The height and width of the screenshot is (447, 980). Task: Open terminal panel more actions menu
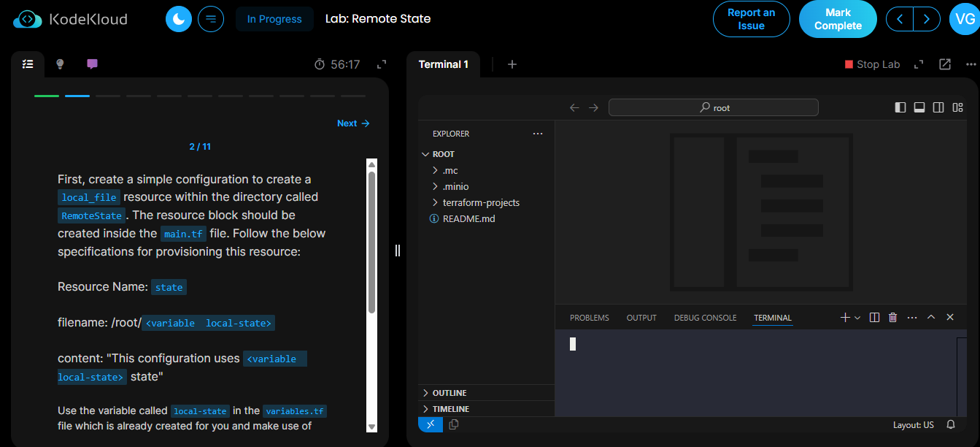tap(911, 318)
